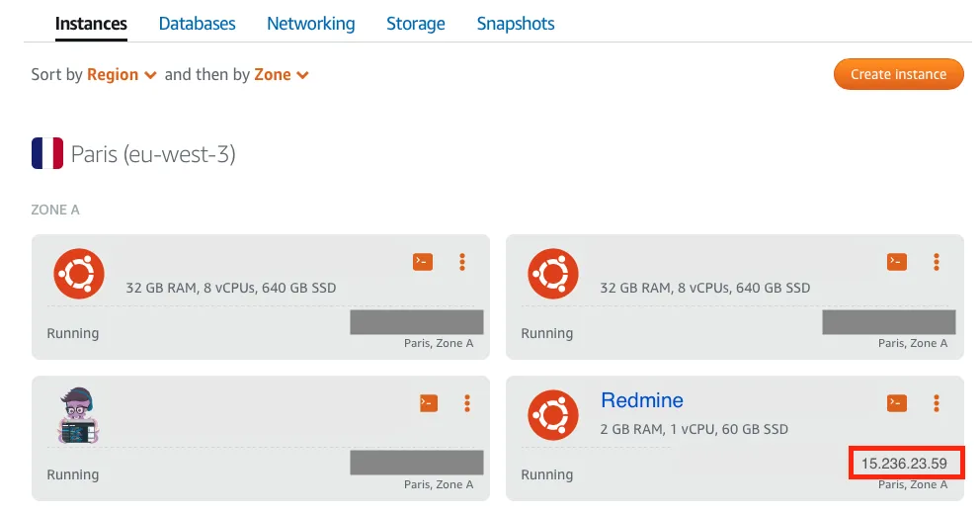Open the Redmine instance name link
980x514 pixels.
click(x=642, y=400)
